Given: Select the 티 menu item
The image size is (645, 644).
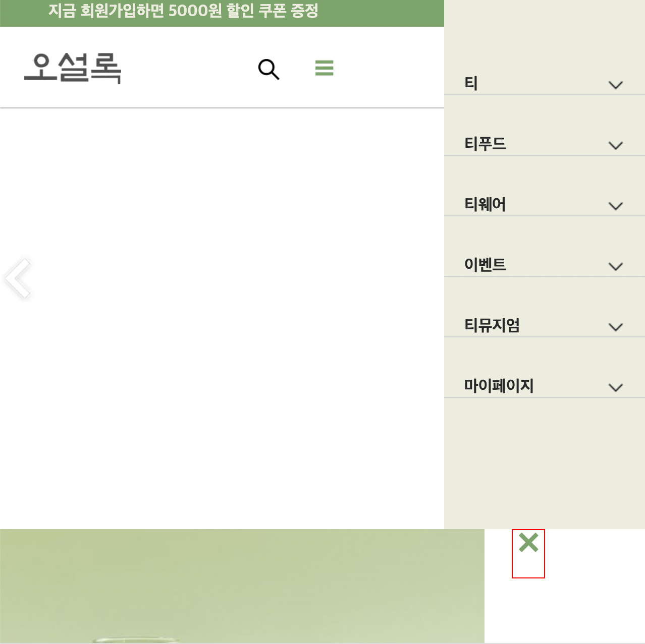Looking at the screenshot, I should (471, 83).
